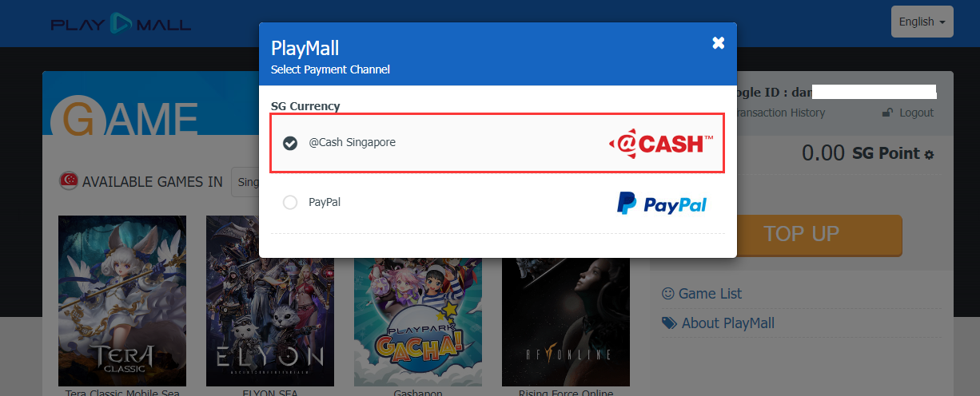
Task: Click the '0.00' point balance
Action: (x=823, y=152)
